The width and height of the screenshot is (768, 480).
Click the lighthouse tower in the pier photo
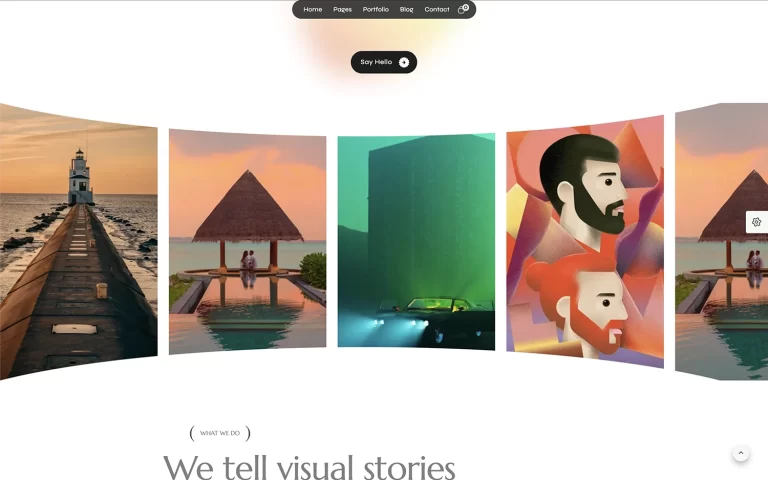coord(80,176)
